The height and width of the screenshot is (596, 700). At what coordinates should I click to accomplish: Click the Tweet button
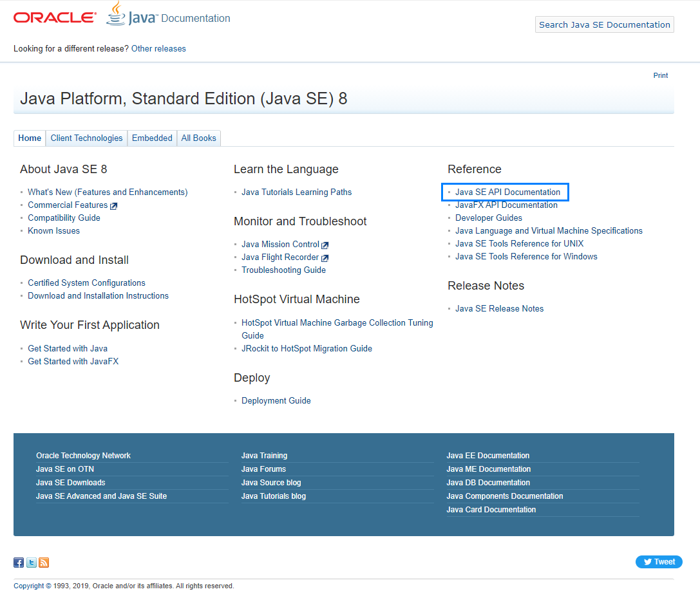[659, 562]
